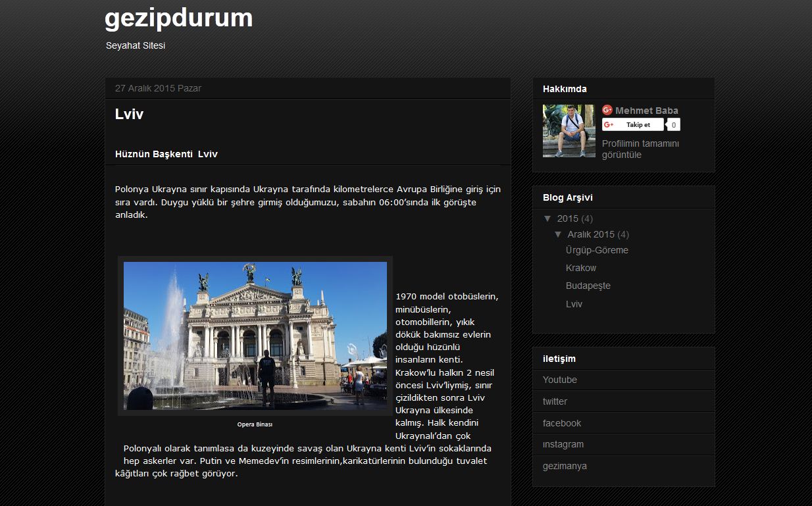This screenshot has width=812, height=506.
Task: Click the follower count box showing 0
Action: point(673,124)
